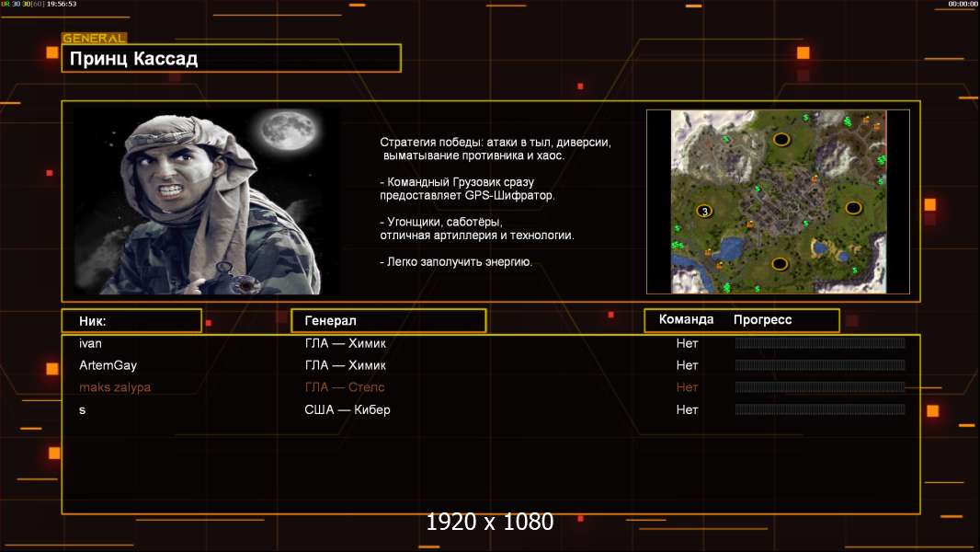Pick the bottom start position circle on map
The height and width of the screenshot is (552, 980).
coord(780,264)
